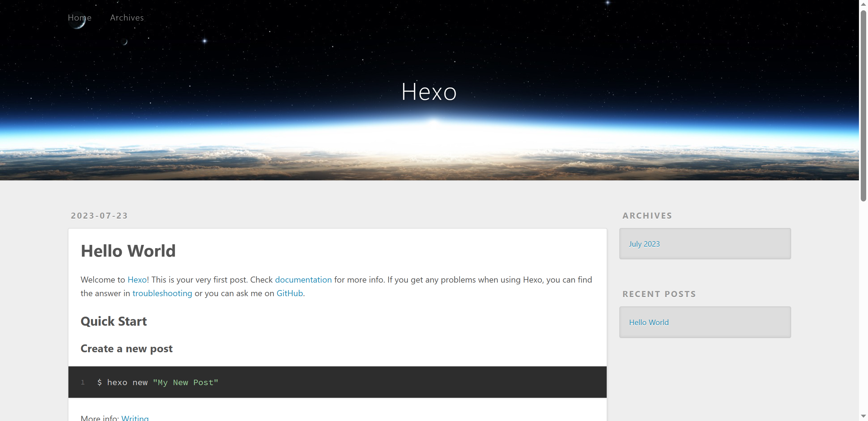
Task: Open Hello World under Recent Posts
Action: pos(649,323)
